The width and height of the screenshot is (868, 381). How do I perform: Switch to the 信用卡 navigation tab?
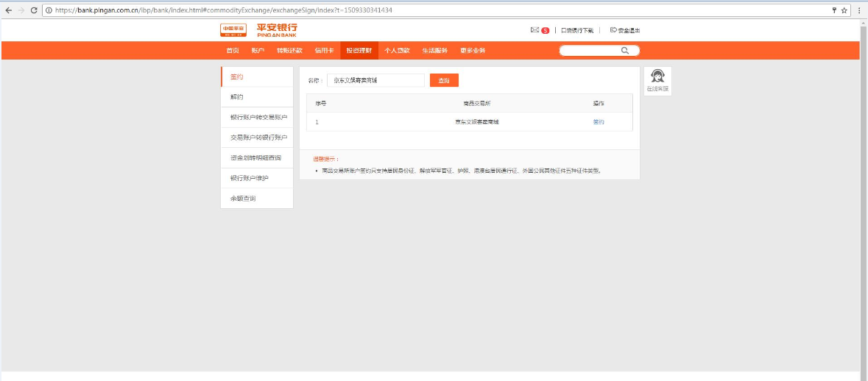click(x=324, y=51)
